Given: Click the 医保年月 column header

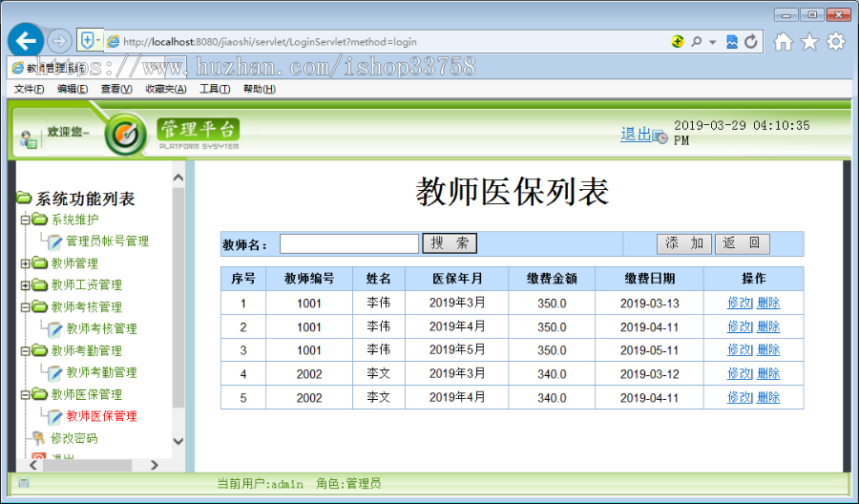Looking at the screenshot, I should (457, 279).
